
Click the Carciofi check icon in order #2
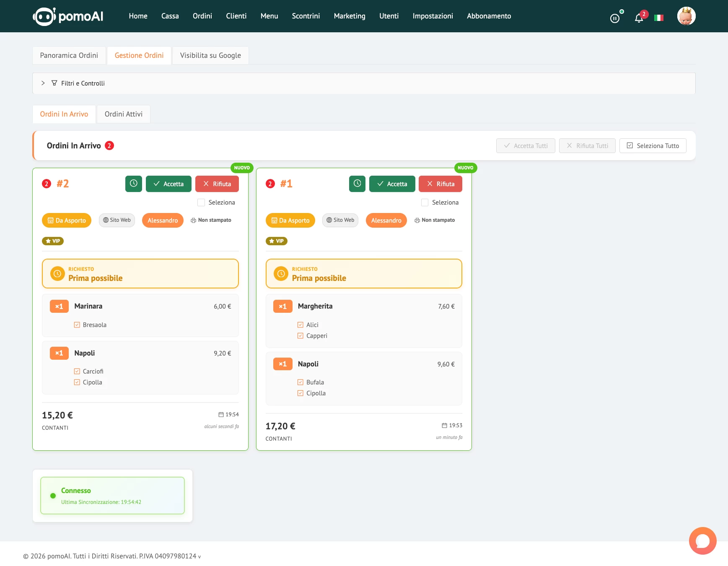coord(77,371)
